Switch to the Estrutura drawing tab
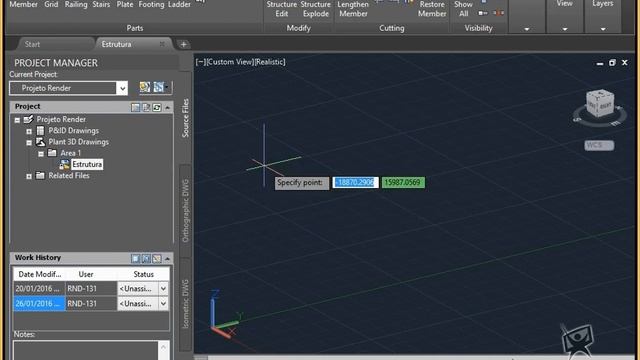 (x=117, y=44)
